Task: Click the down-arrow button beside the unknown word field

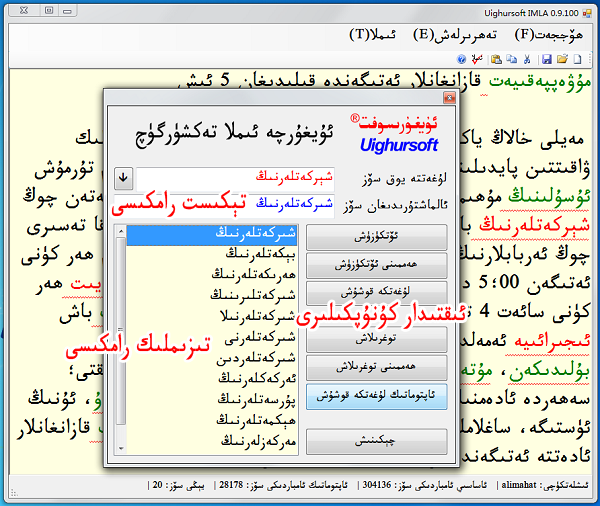Action: [124, 178]
